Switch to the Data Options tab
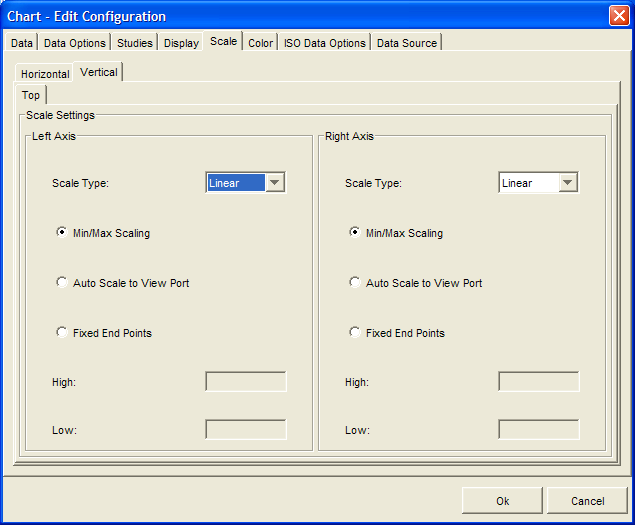 click(x=74, y=43)
